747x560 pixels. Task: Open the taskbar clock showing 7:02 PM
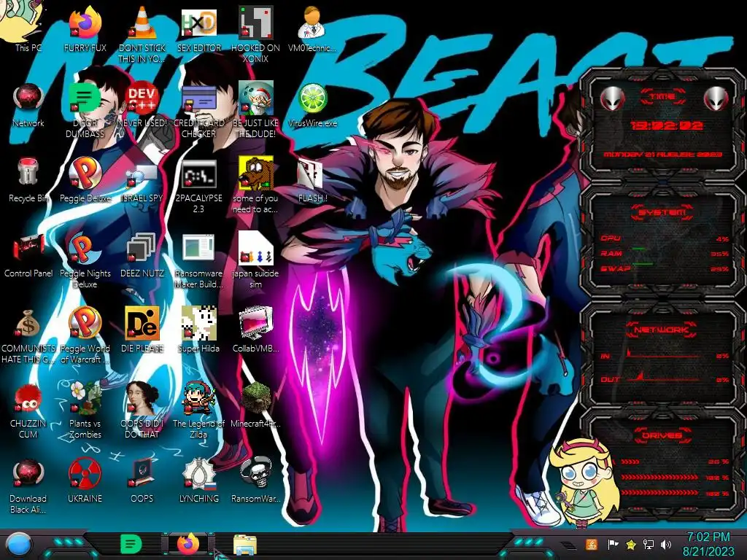[x=708, y=544]
